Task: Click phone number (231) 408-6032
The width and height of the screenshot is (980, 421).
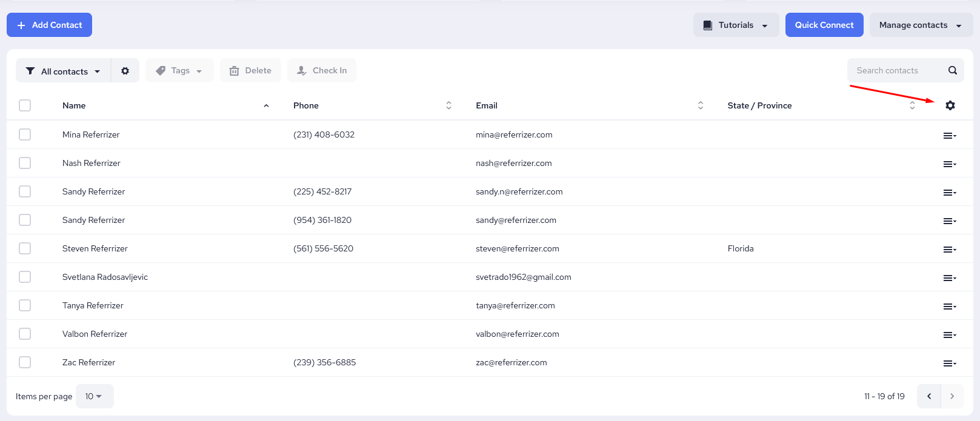Action: click(324, 134)
